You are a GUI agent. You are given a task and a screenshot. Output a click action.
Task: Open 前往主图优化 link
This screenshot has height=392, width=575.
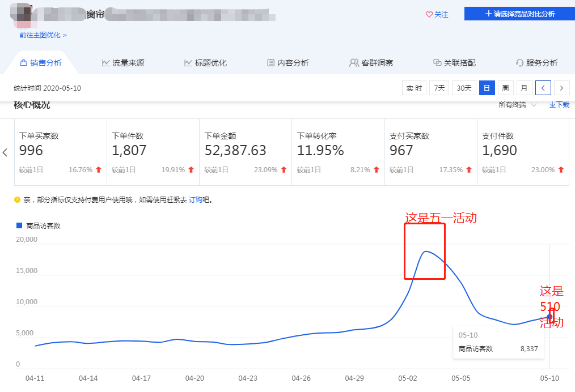click(x=43, y=35)
